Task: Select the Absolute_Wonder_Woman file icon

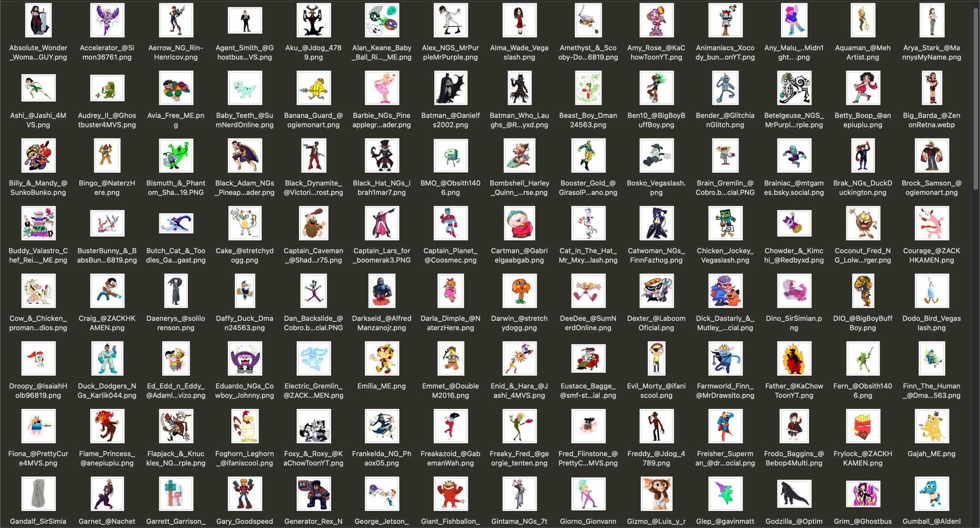Action: (38, 21)
